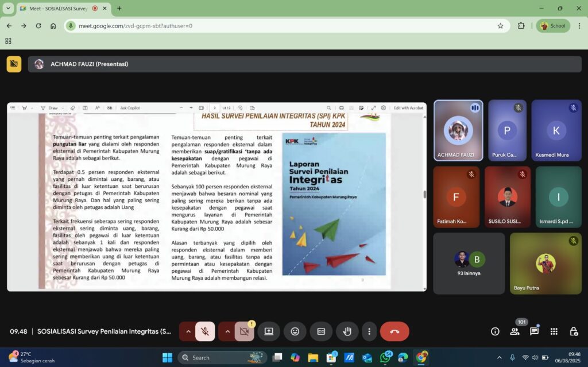Open more options three-dot menu
Image resolution: width=588 pixels, height=367 pixels.
point(369,331)
